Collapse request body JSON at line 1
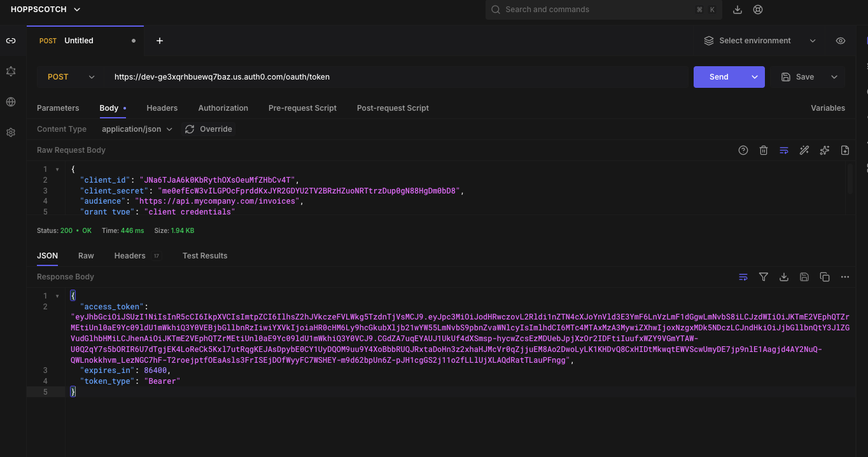This screenshot has height=457, width=868. [58, 169]
